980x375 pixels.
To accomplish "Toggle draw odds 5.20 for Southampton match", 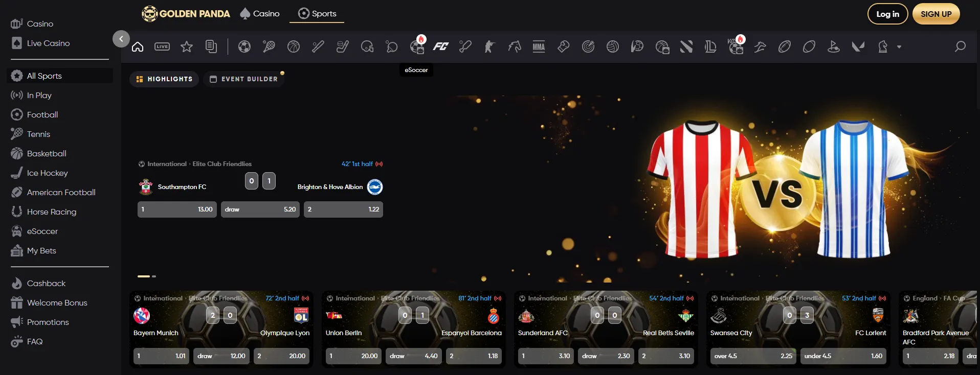I will click(x=260, y=209).
